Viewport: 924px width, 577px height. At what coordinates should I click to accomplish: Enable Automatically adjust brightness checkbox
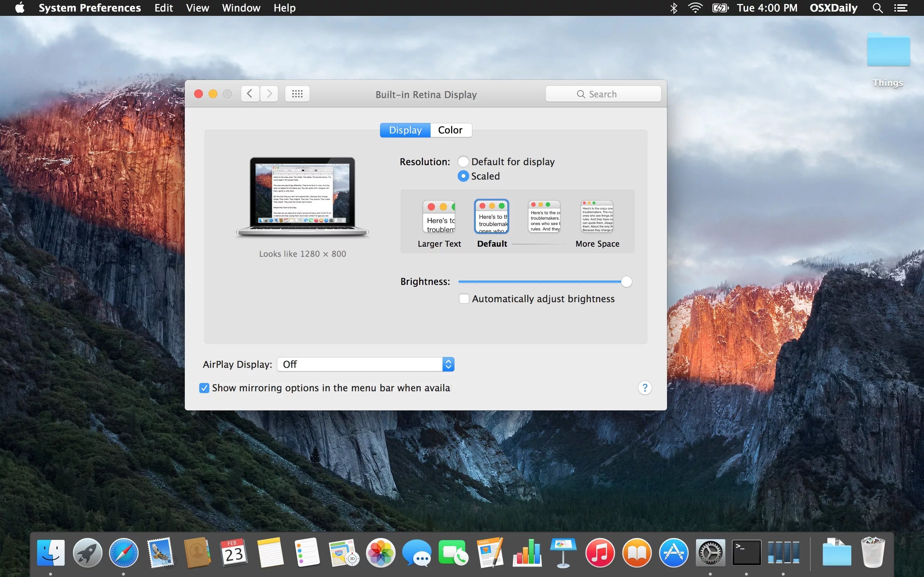click(464, 299)
